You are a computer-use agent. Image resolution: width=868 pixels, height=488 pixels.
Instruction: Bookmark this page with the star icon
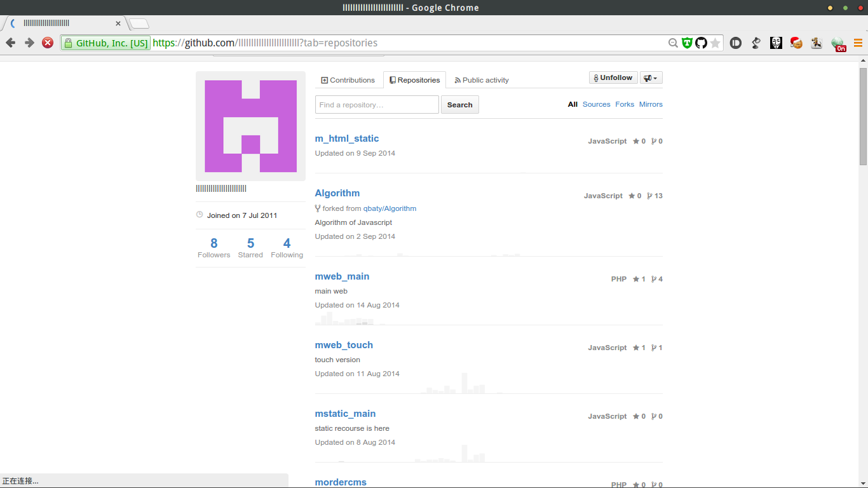pos(715,43)
